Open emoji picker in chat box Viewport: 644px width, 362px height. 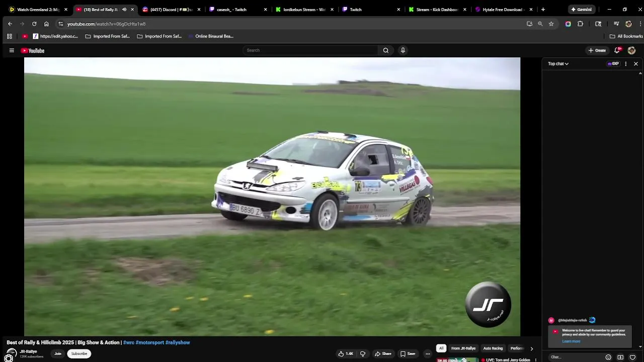tap(608, 357)
